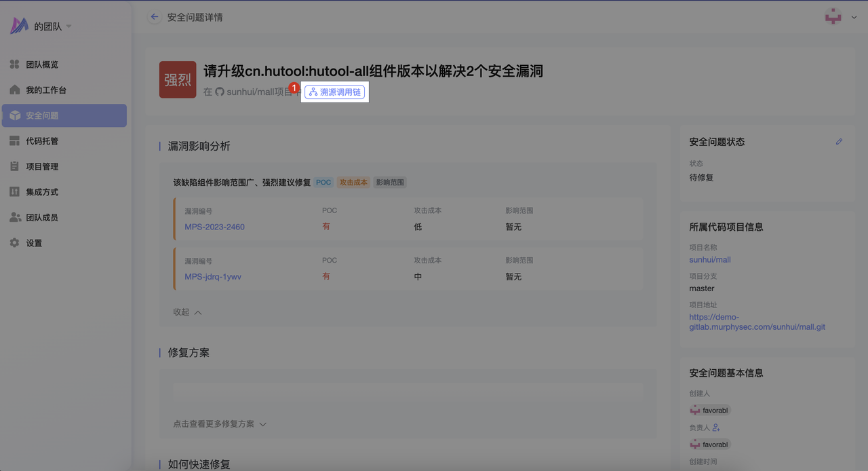868x471 pixels.
Task: Select 代码托管 in the sidebar
Action: click(42, 141)
